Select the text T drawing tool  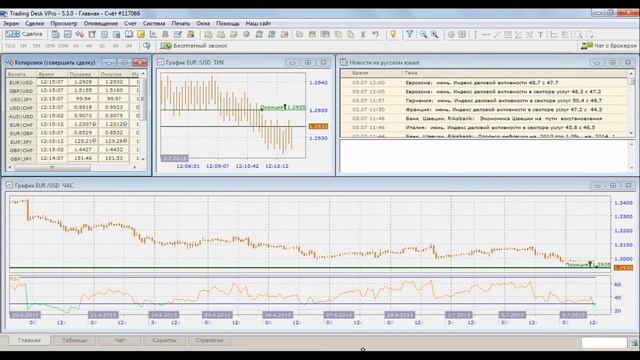click(540, 35)
